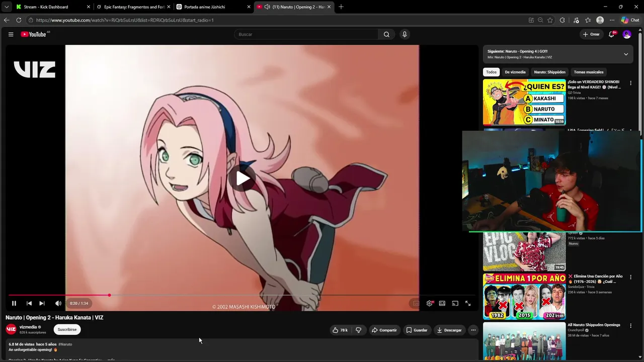This screenshot has width=644, height=362.
Task: Skip to the next video
Action: (x=42, y=303)
